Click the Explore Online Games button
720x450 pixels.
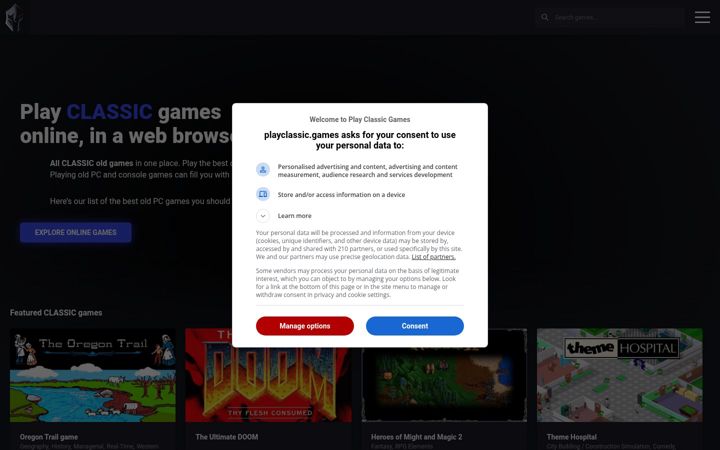[x=76, y=232]
